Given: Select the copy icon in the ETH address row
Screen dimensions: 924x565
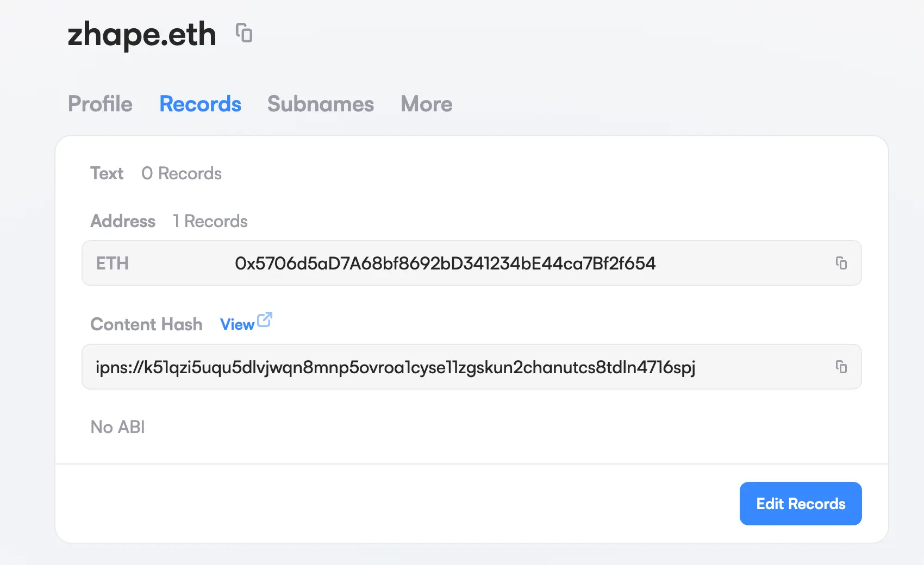Looking at the screenshot, I should (842, 263).
